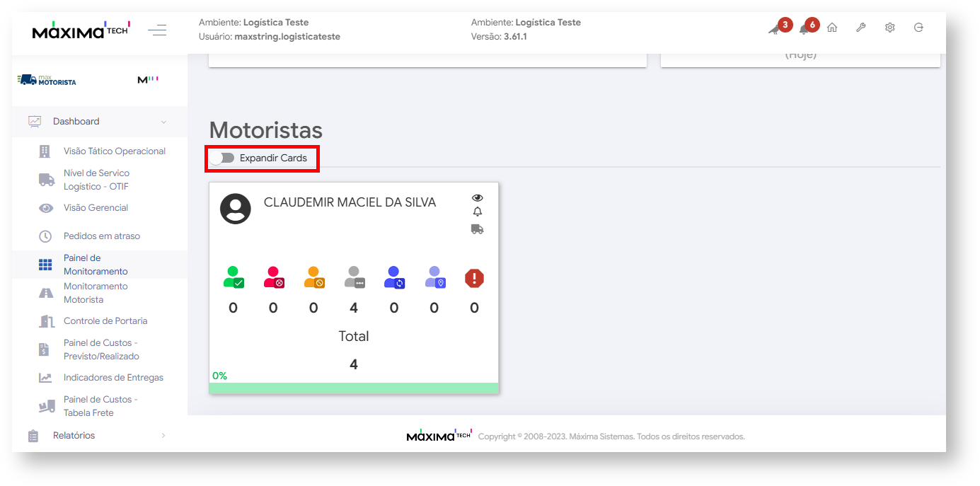Click red cancelled-deliveries person icon
The height and width of the screenshot is (486, 980).
[x=274, y=277]
